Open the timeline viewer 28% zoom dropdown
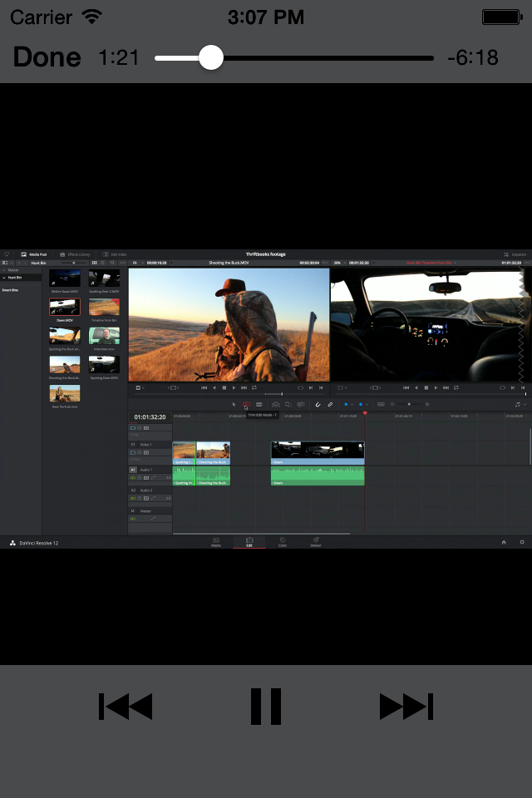 [339, 263]
